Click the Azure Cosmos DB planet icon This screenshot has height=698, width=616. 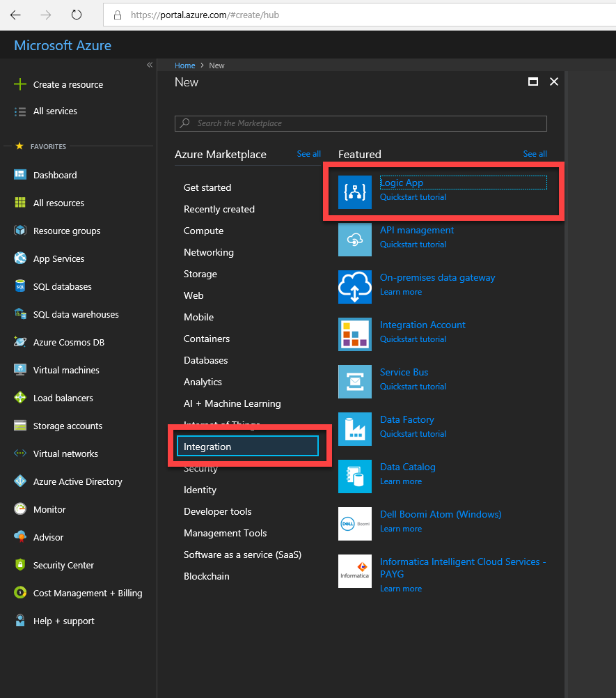point(20,342)
